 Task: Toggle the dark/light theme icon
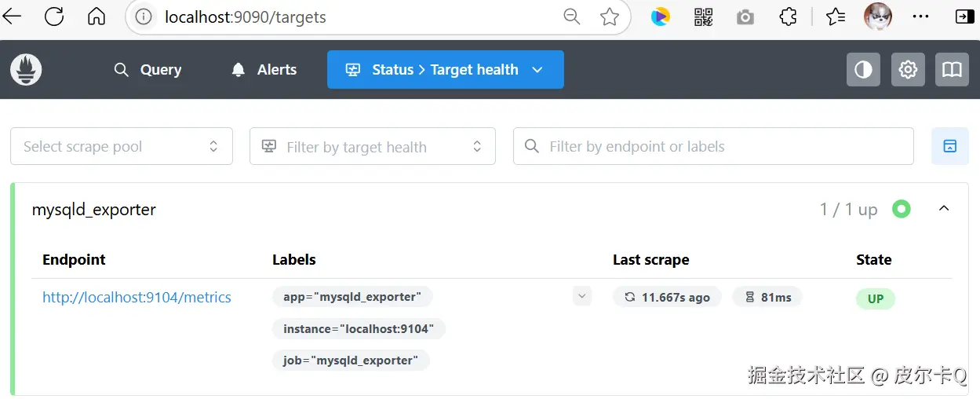tap(863, 70)
